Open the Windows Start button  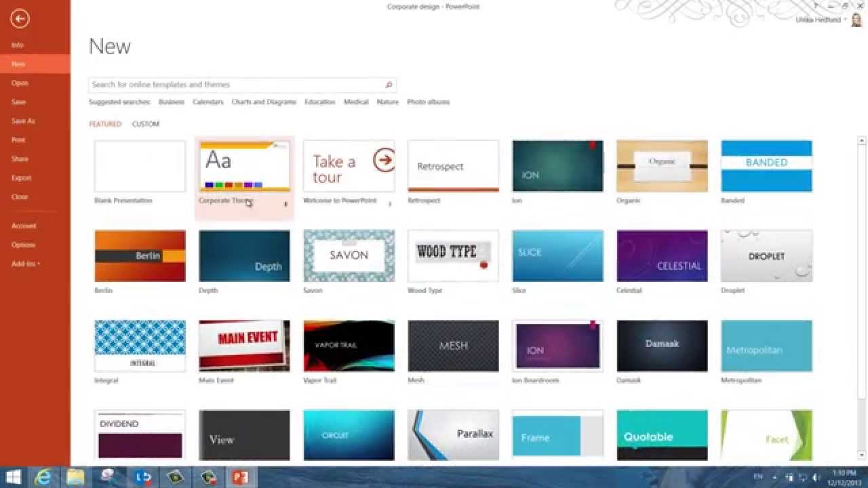pyautogui.click(x=14, y=477)
